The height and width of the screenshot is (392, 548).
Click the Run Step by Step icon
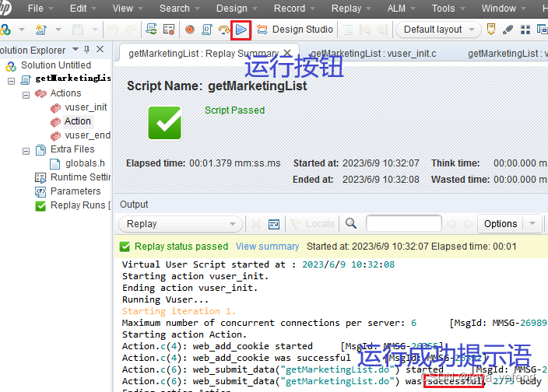[x=224, y=30]
